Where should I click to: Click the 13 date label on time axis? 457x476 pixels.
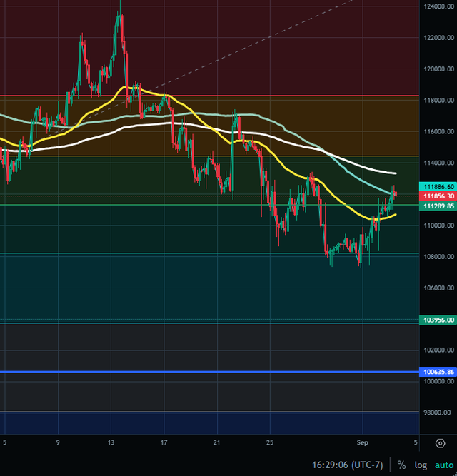click(x=111, y=442)
